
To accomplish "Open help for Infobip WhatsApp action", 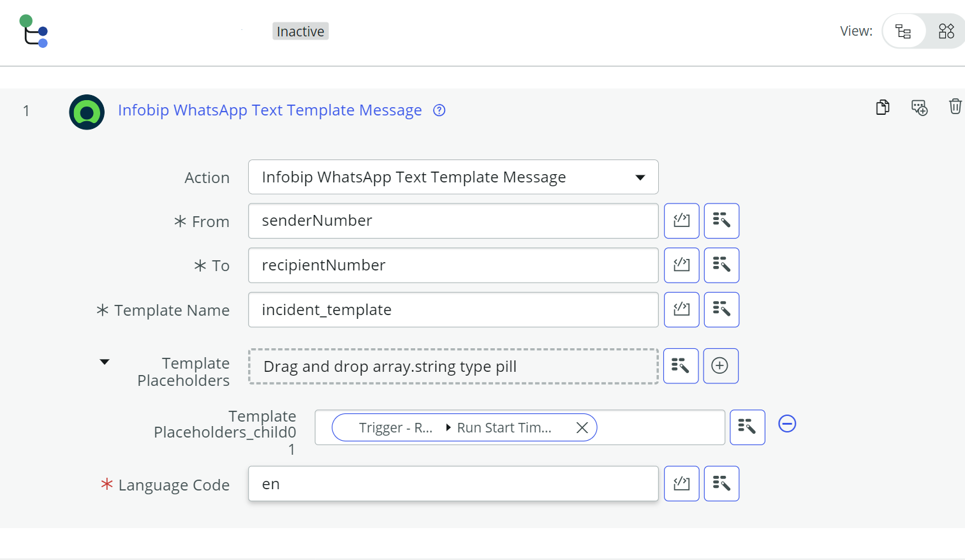I will [439, 110].
